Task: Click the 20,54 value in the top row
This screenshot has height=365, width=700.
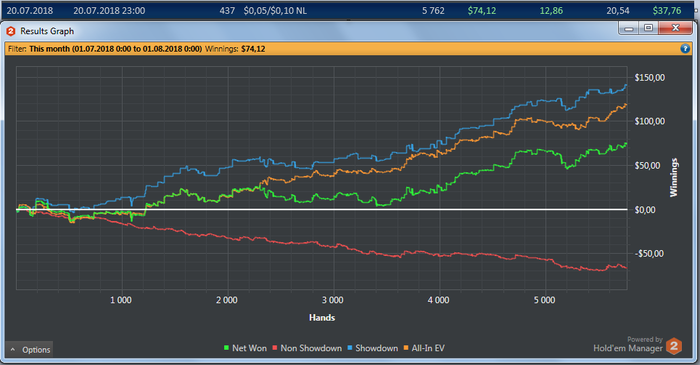Action: [618, 11]
